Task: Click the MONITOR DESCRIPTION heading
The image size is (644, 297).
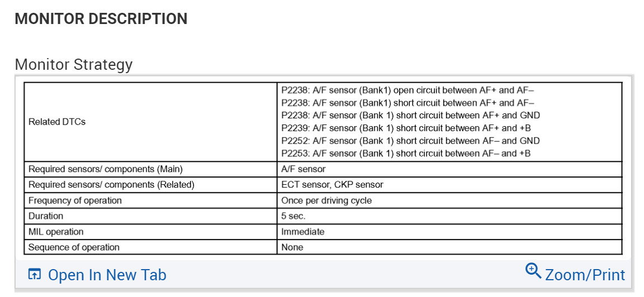Action: pos(101,19)
